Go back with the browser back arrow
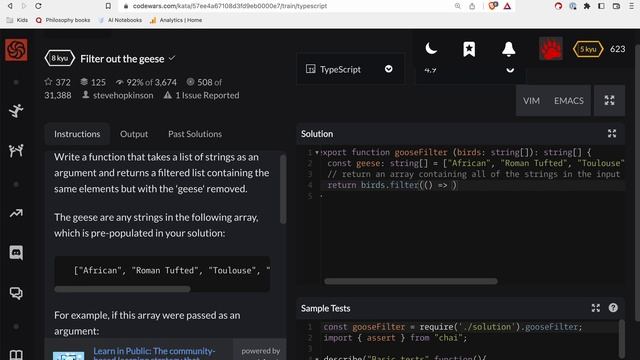The height and width of the screenshot is (360, 640). (x=10, y=6)
